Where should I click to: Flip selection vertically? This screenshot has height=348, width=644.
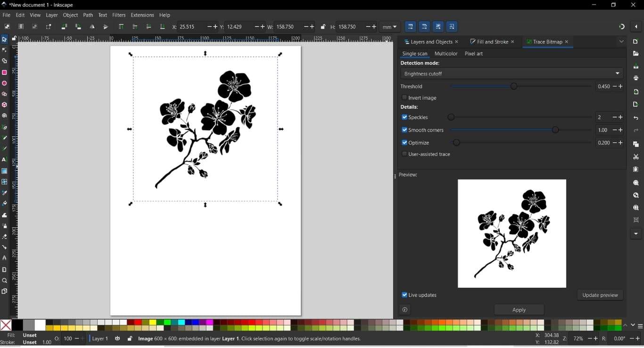click(x=106, y=27)
